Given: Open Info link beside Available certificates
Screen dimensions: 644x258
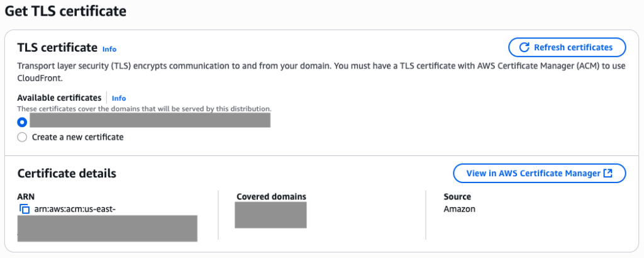Looking at the screenshot, I should [119, 98].
